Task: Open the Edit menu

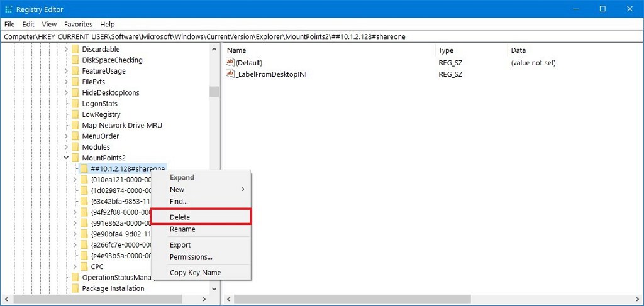Action: (x=28, y=25)
